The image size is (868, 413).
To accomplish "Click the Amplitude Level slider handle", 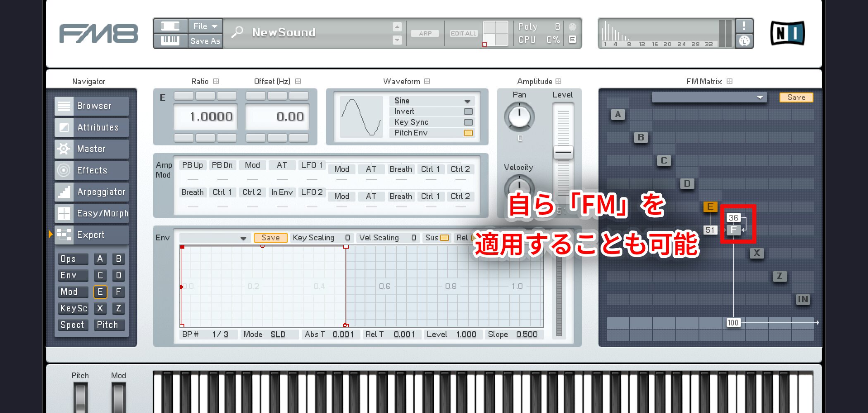I will pos(563,152).
